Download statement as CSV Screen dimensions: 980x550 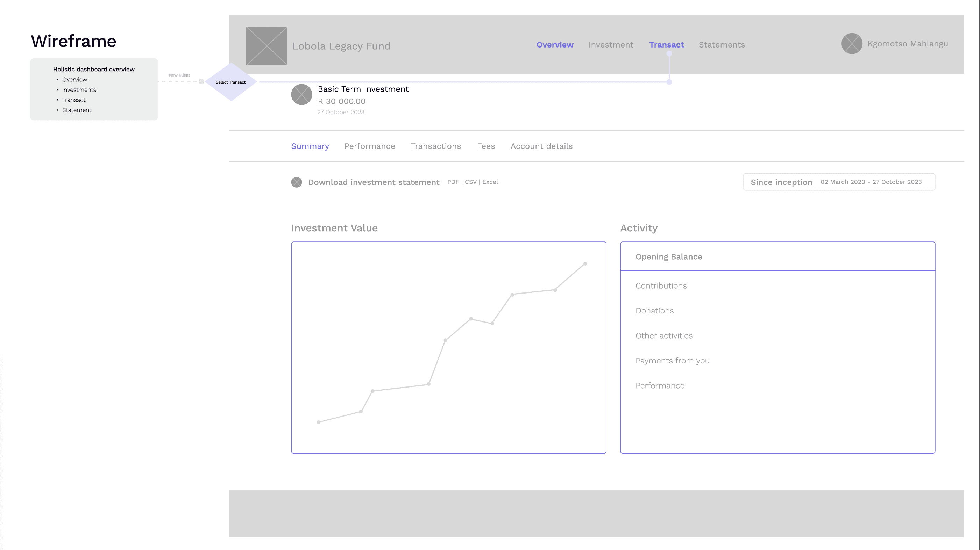pyautogui.click(x=471, y=182)
